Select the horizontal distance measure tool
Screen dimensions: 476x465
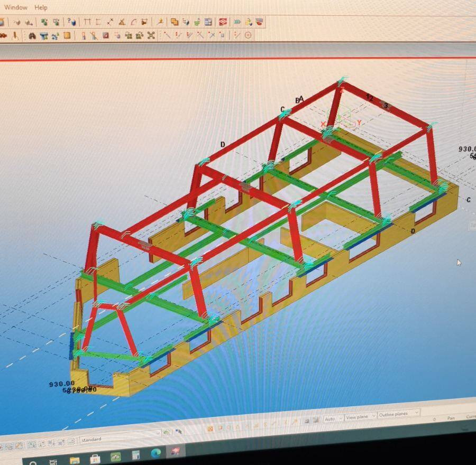click(x=87, y=22)
